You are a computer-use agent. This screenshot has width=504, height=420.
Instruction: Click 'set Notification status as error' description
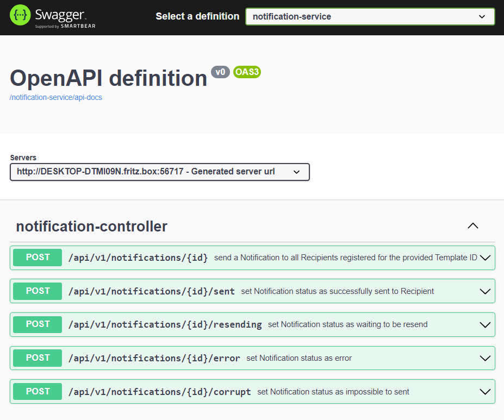pyautogui.click(x=299, y=358)
